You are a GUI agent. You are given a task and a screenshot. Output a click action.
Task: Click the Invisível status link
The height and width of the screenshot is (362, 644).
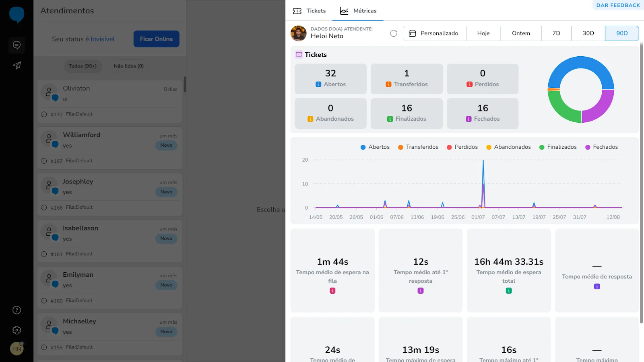(x=103, y=39)
